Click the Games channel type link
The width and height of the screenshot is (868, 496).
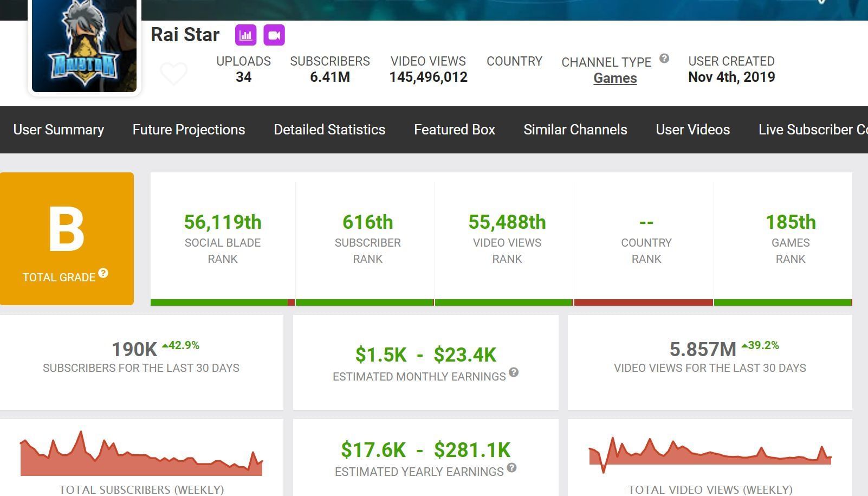(x=615, y=78)
